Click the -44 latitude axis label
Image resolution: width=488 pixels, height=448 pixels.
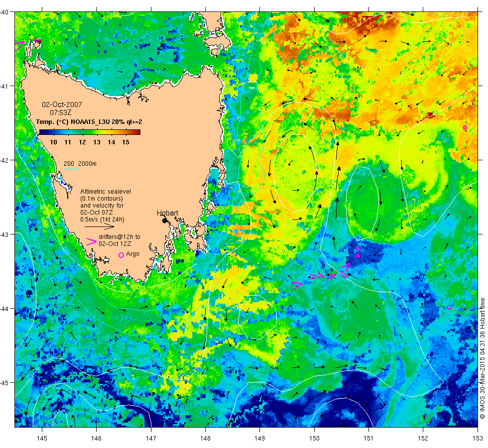(4, 308)
